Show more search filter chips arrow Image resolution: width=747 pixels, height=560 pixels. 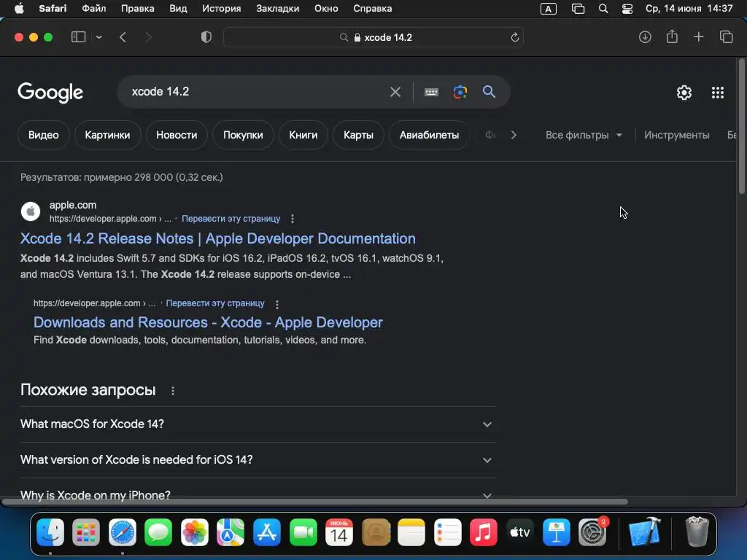(513, 135)
